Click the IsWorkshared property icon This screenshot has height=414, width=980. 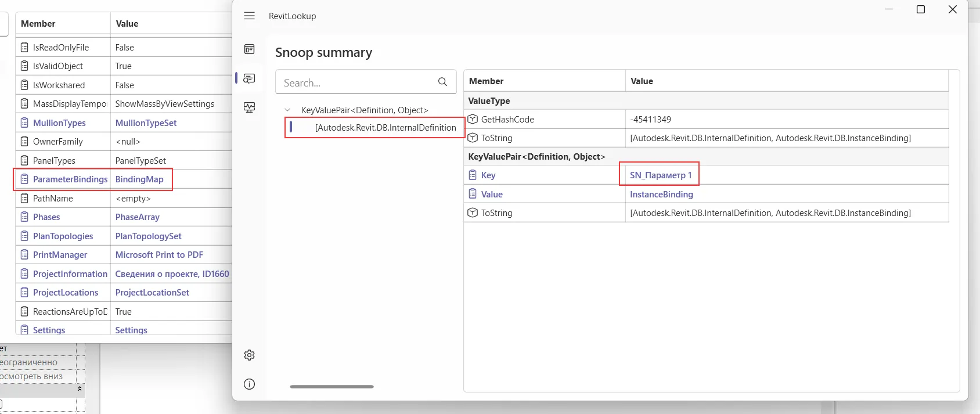coord(24,85)
